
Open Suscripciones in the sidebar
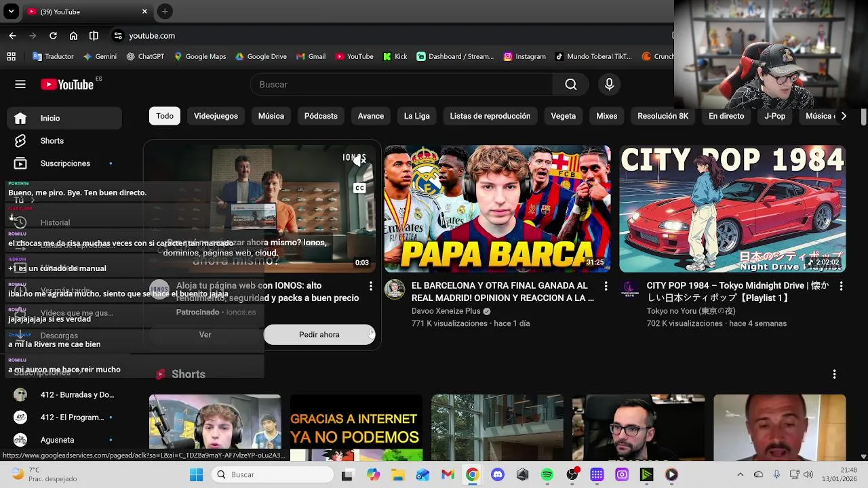64,163
